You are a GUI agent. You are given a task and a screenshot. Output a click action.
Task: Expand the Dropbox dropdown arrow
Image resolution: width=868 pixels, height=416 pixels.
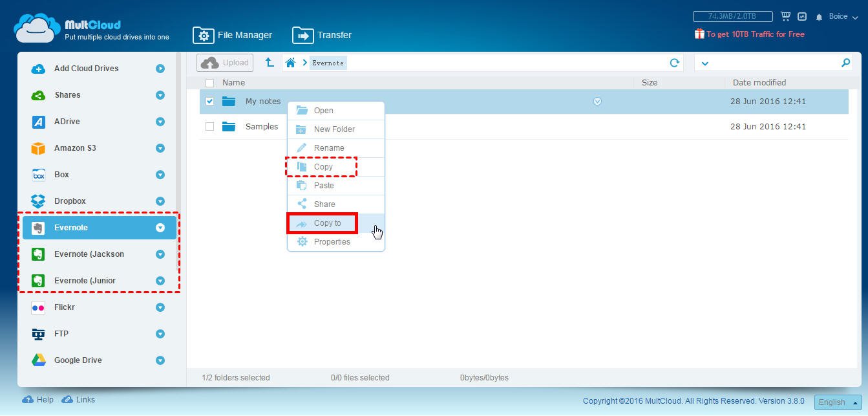point(160,201)
